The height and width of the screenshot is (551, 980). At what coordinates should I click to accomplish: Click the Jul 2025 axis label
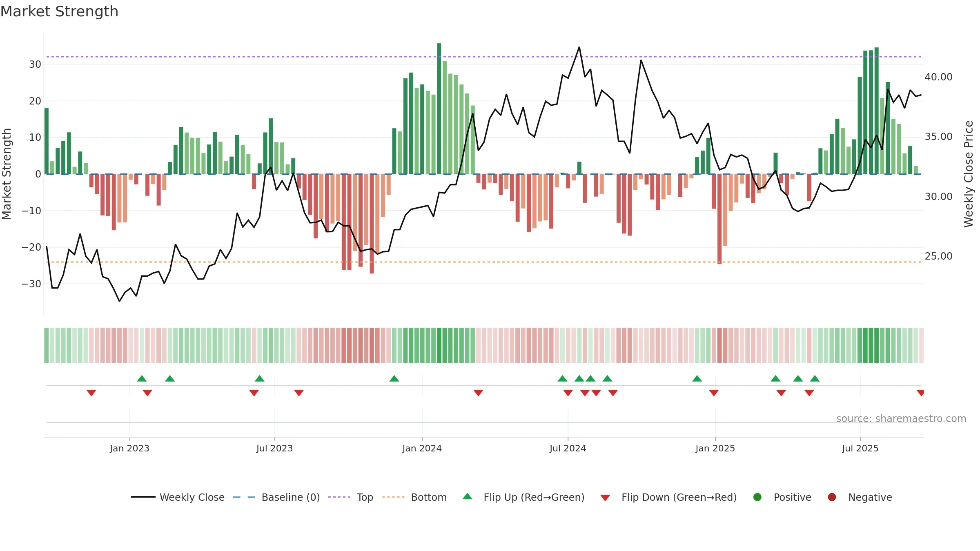[x=860, y=448]
